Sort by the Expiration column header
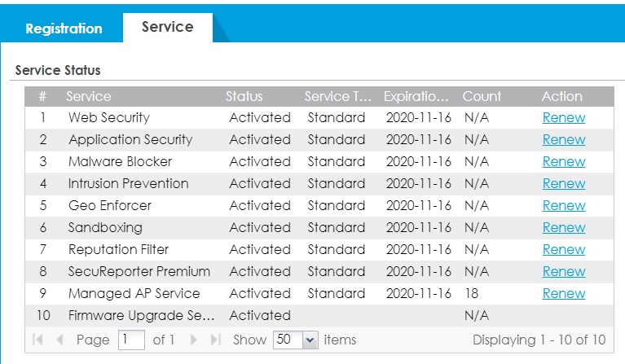This screenshot has width=625, height=364. [x=416, y=96]
